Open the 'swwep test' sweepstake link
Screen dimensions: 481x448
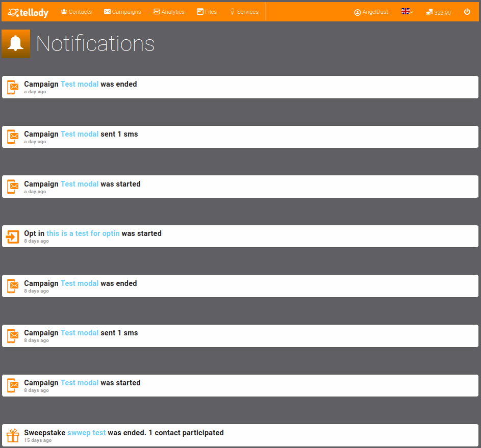point(87,433)
